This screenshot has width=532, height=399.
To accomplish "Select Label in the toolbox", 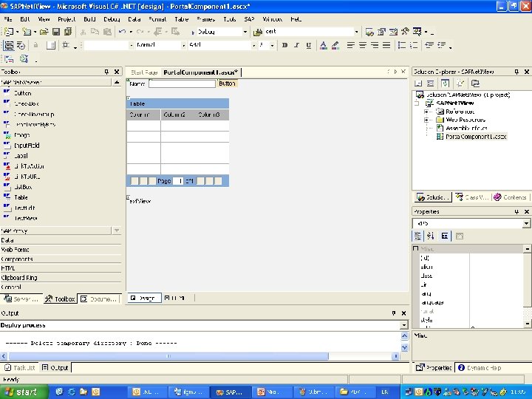I will 21,156.
